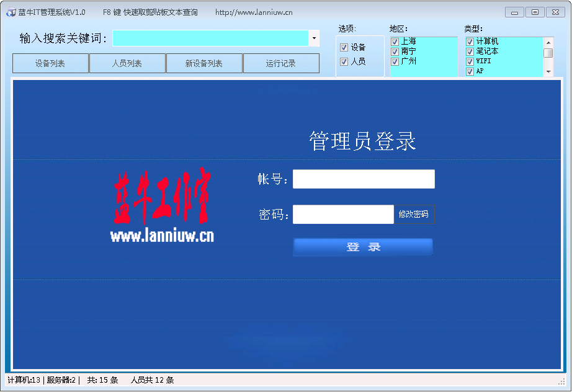
Task: Click the 类型 label
Action: (473, 29)
